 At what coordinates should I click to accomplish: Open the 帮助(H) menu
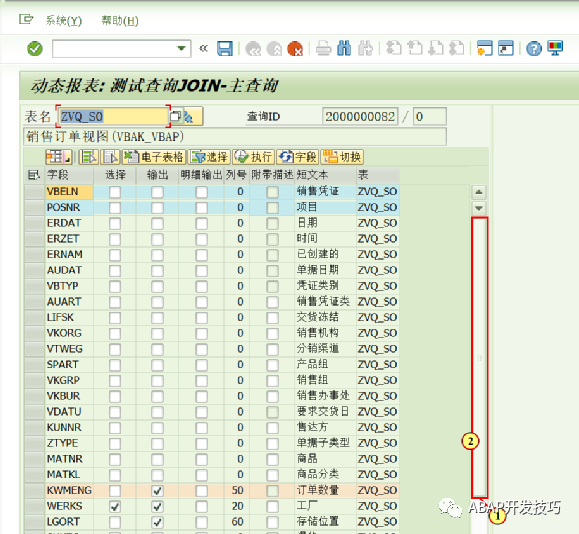tap(120, 21)
